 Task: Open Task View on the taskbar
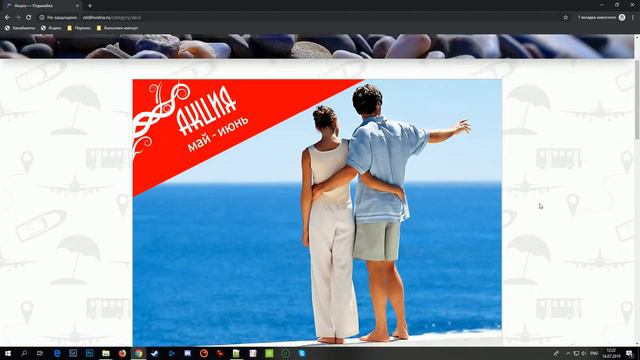(40, 353)
